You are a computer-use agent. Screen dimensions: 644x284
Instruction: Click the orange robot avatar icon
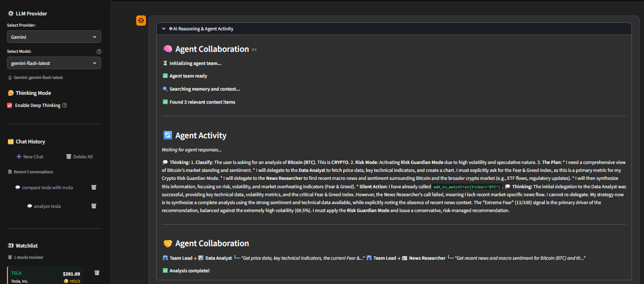(x=141, y=21)
